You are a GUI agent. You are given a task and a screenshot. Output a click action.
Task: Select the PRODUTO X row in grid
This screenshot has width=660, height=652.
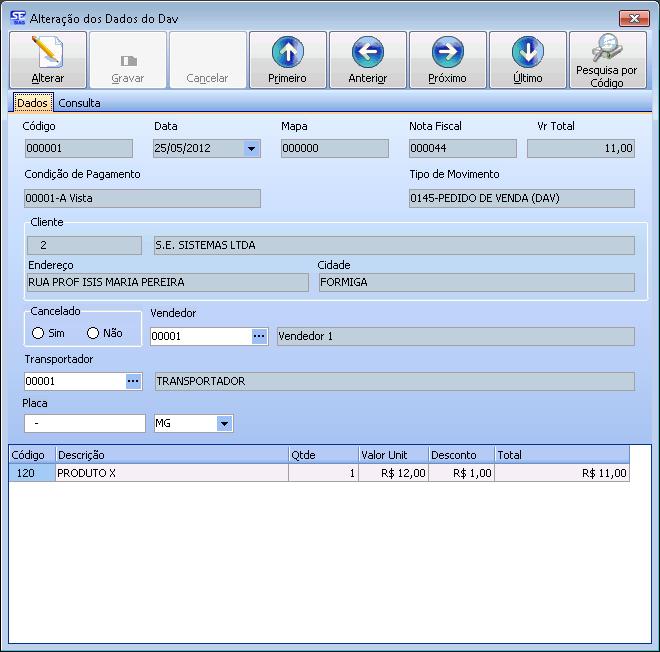170,473
